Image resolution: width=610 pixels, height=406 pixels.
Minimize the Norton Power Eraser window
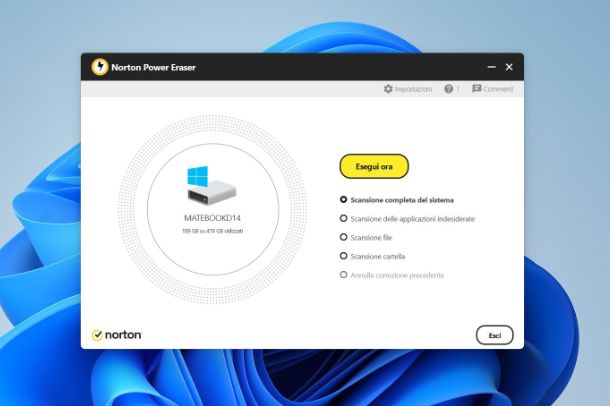[492, 67]
